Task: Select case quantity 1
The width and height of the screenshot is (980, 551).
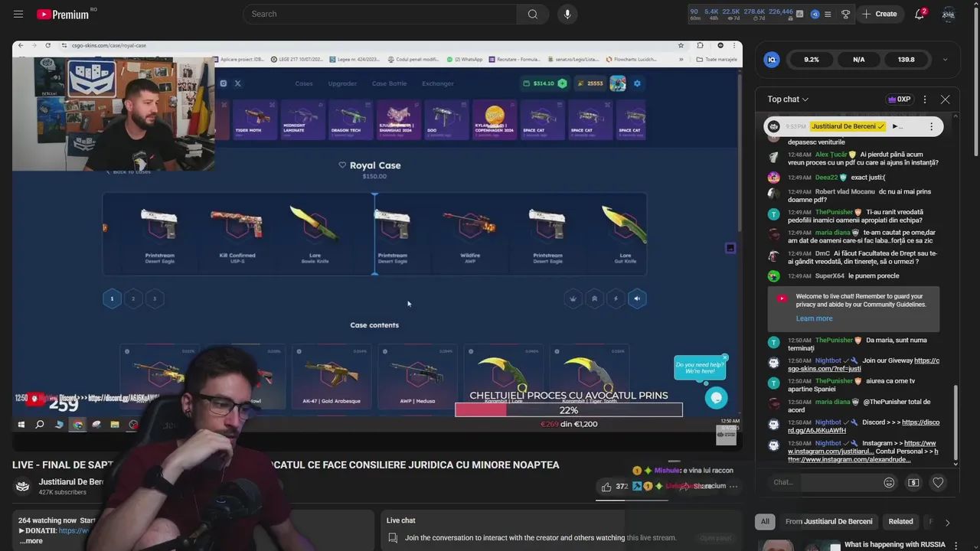Action: click(112, 298)
